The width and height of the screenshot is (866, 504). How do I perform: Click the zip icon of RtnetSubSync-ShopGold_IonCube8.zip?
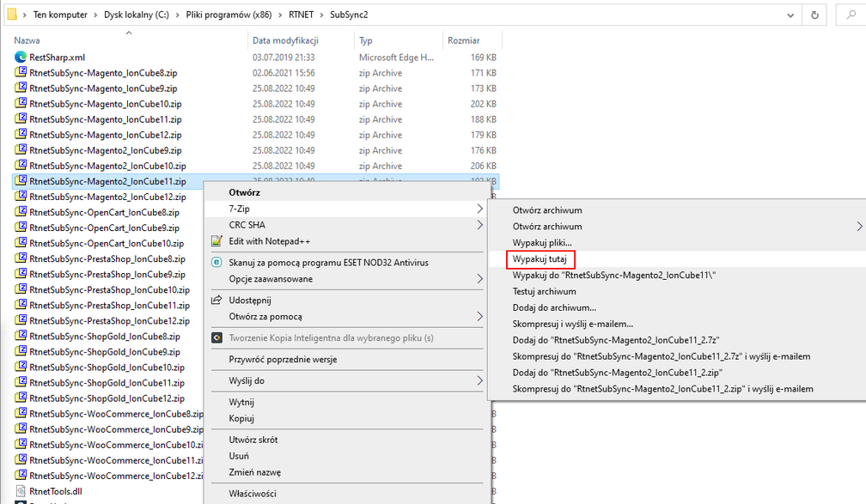coord(21,336)
